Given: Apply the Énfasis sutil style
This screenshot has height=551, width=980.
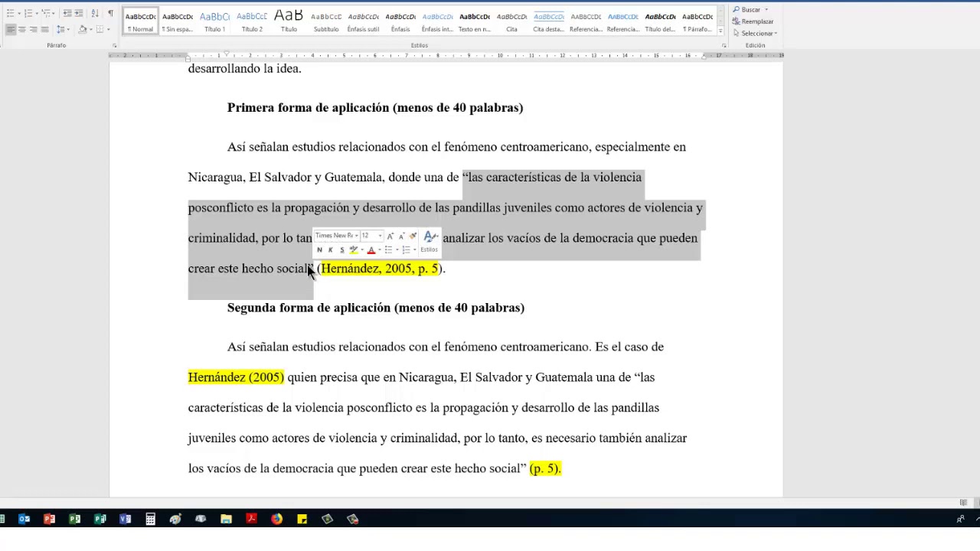Looking at the screenshot, I should [363, 22].
